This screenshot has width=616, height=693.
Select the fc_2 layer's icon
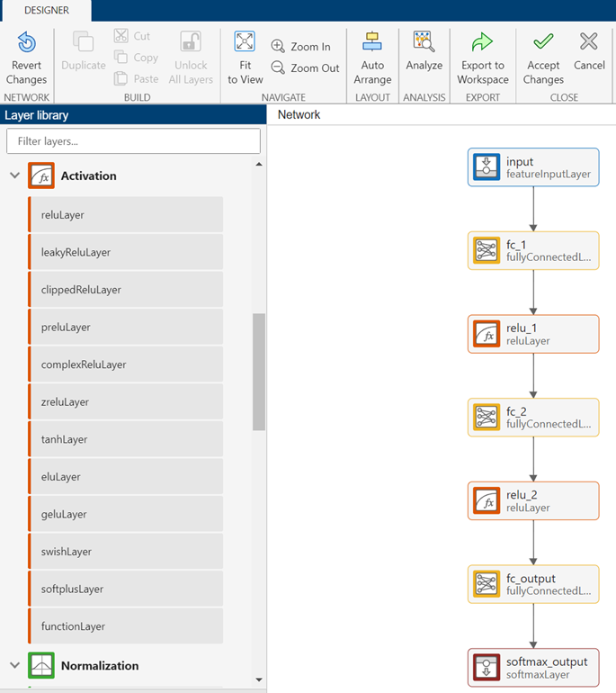click(x=487, y=417)
